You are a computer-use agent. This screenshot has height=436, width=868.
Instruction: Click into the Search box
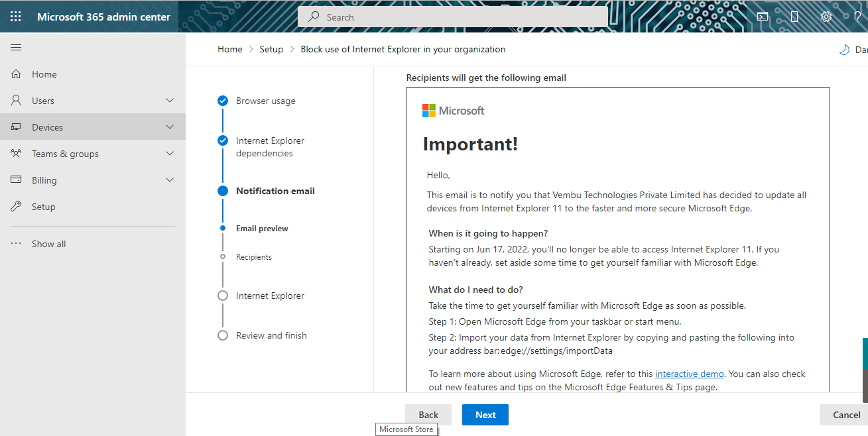point(452,17)
